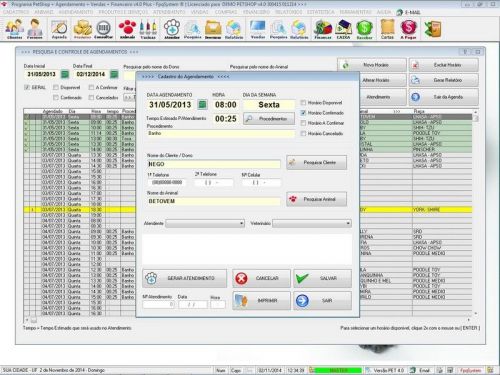Check the Horário Disponível box
This screenshot has height=375, width=500.
(303, 103)
